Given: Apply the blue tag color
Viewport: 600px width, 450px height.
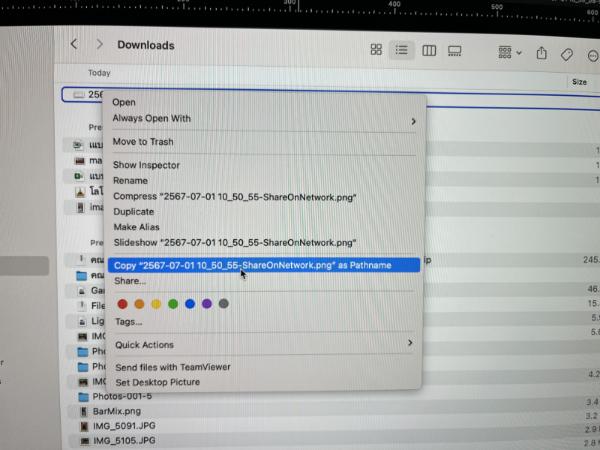Looking at the screenshot, I should tap(190, 304).
